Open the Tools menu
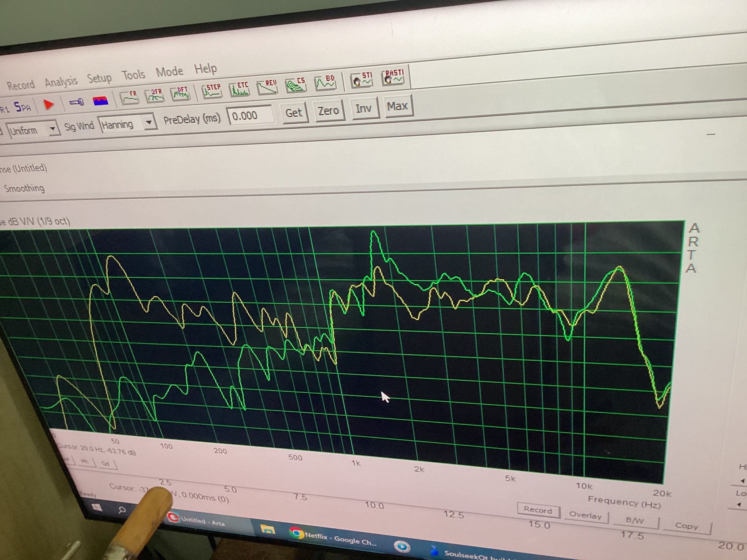This screenshot has height=560, width=747. coord(133,75)
